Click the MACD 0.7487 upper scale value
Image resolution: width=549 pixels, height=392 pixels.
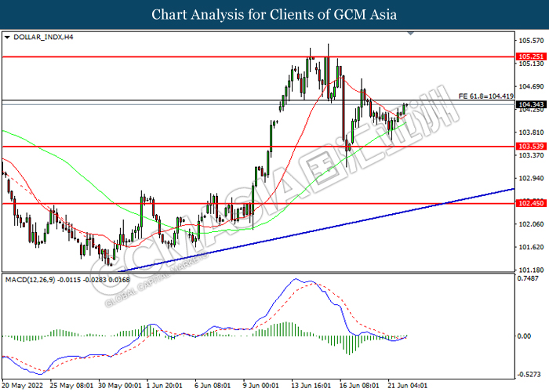528,278
